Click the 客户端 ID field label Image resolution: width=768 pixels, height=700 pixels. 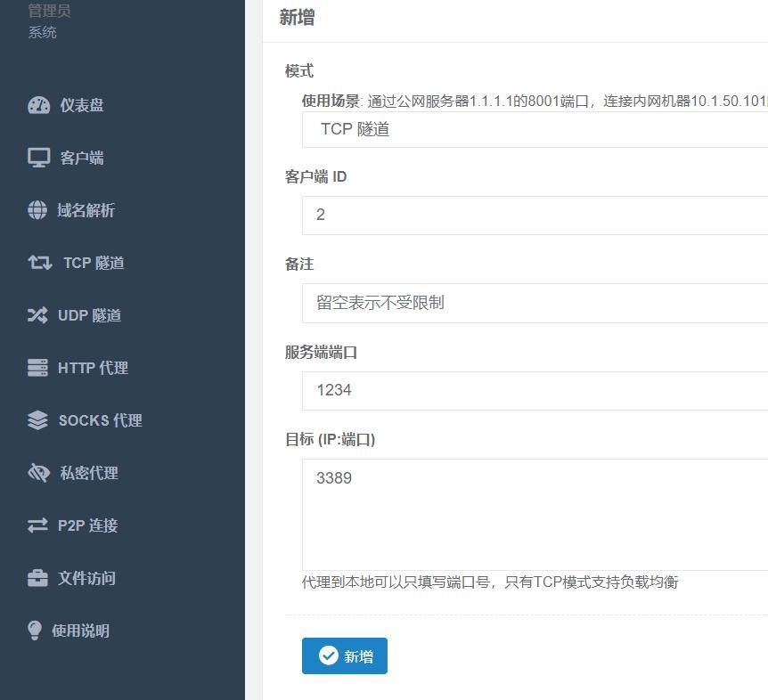coord(316,176)
